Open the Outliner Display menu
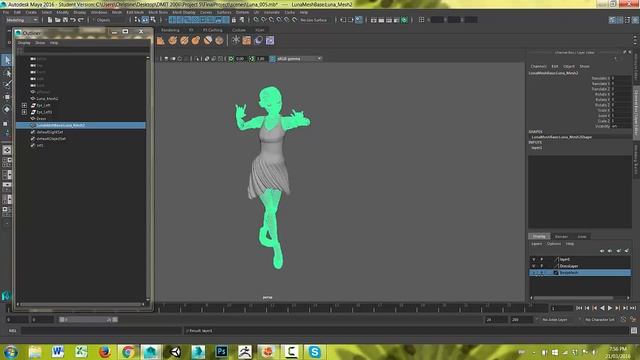Screen dimensions: 640x360 coord(24,42)
